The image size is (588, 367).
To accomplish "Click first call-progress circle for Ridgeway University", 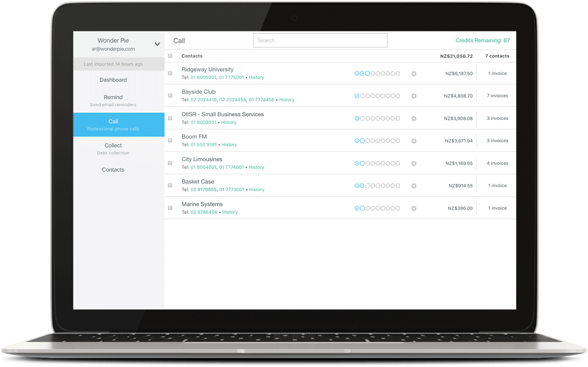I will (x=357, y=73).
